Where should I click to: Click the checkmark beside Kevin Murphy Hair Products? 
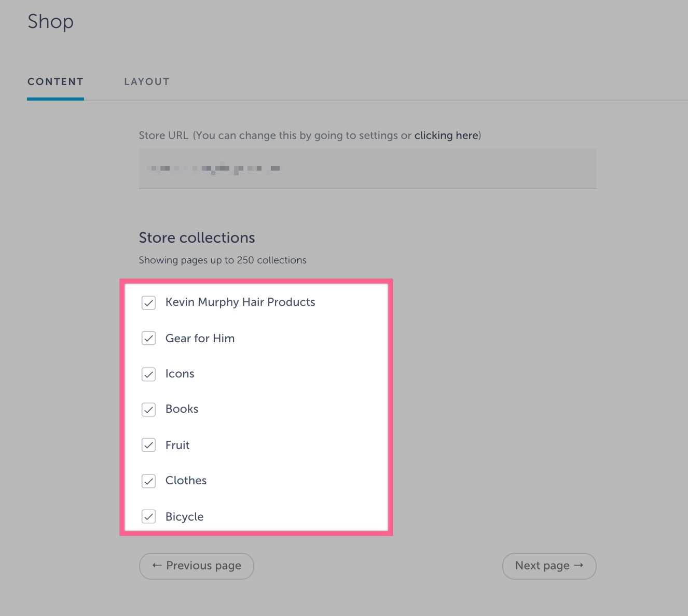click(x=148, y=303)
